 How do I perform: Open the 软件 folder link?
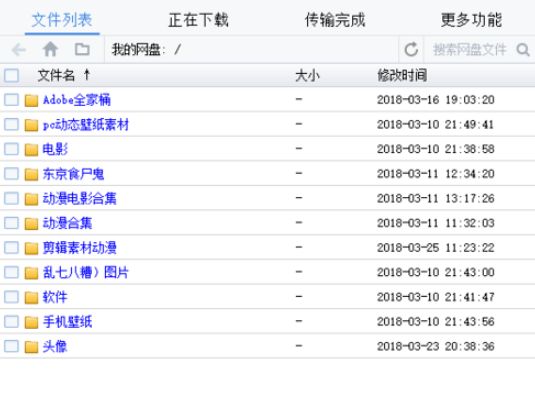pos(55,297)
